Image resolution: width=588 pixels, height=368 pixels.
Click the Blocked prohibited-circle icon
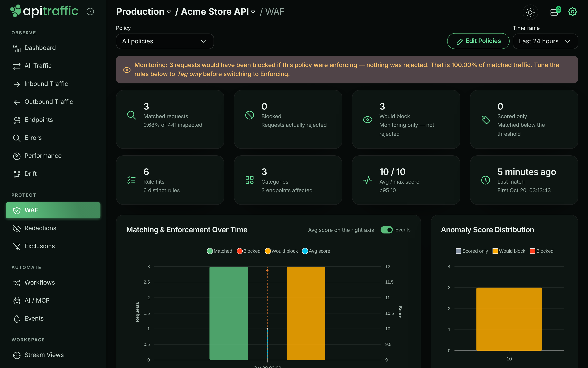(249, 115)
